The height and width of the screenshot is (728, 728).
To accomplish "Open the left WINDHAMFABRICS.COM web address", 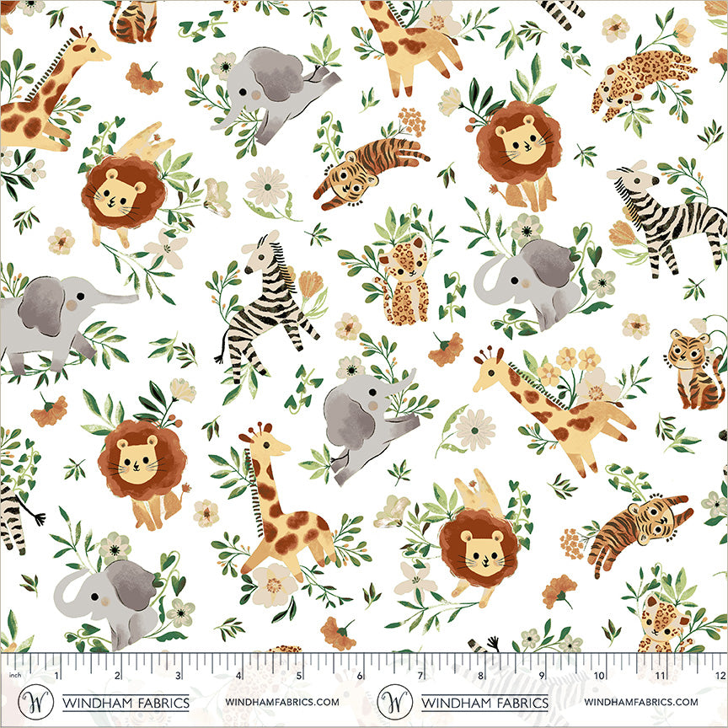I will (282, 702).
